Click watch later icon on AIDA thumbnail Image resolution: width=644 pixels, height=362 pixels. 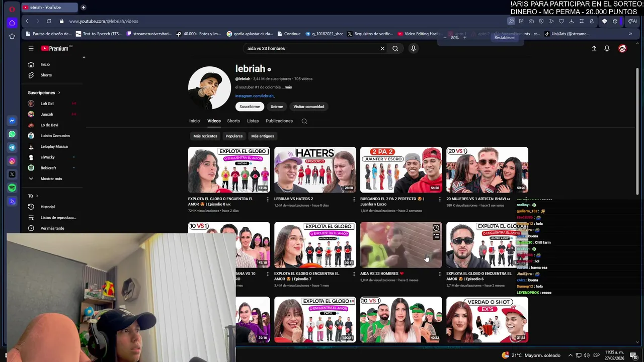[x=436, y=228]
